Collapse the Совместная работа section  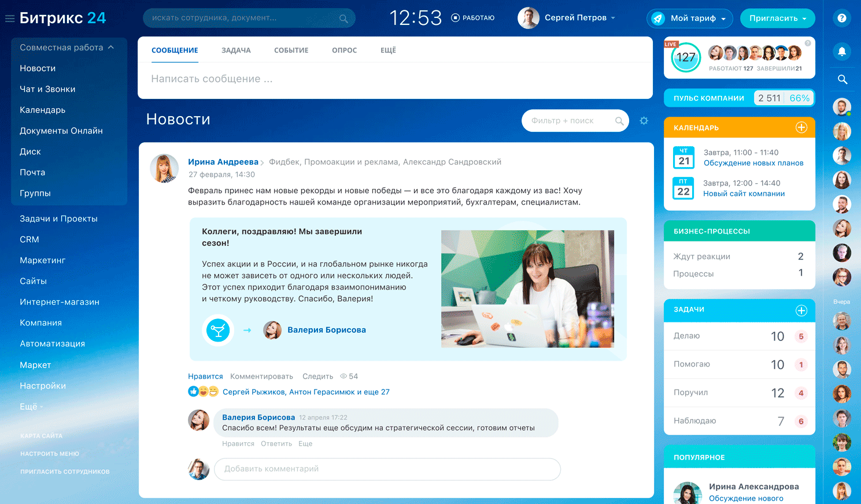pyautogui.click(x=111, y=47)
